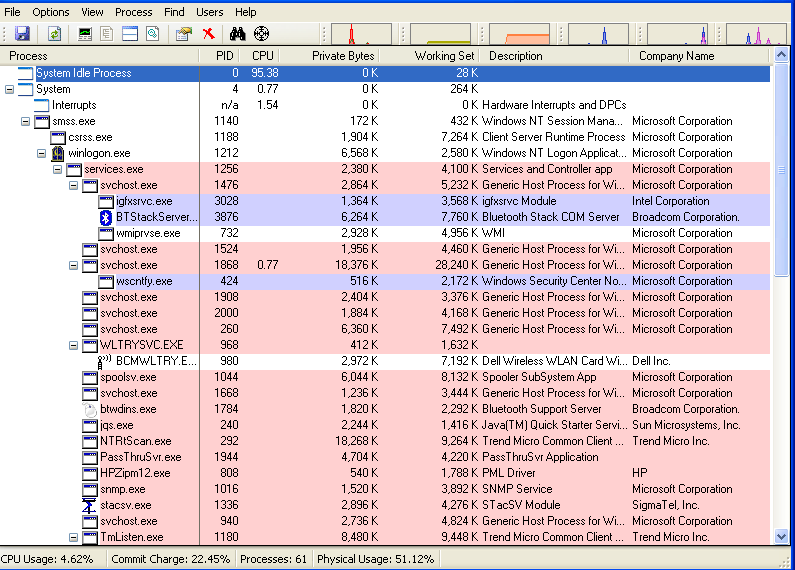The height and width of the screenshot is (570, 795).
Task: Collapse the winlogon.exe tree node
Action: pos(42,153)
